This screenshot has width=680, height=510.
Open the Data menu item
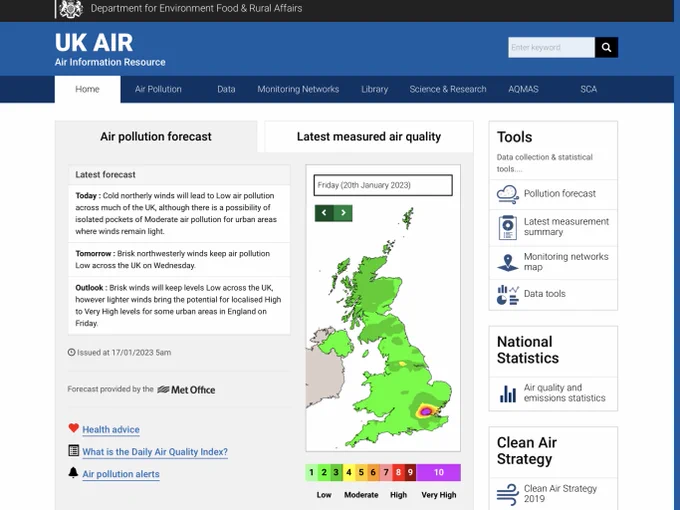226,89
